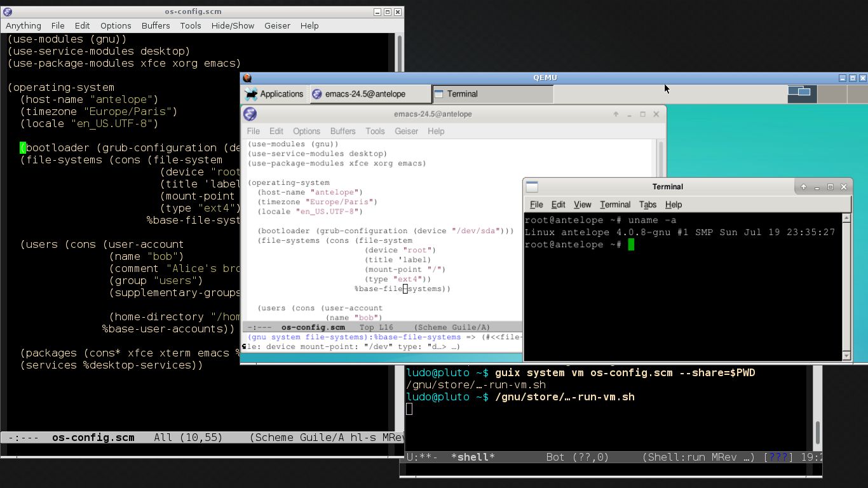Click the emacs-24.5@antelope window menu icon
The width and height of the screenshot is (868, 488).
[250, 114]
